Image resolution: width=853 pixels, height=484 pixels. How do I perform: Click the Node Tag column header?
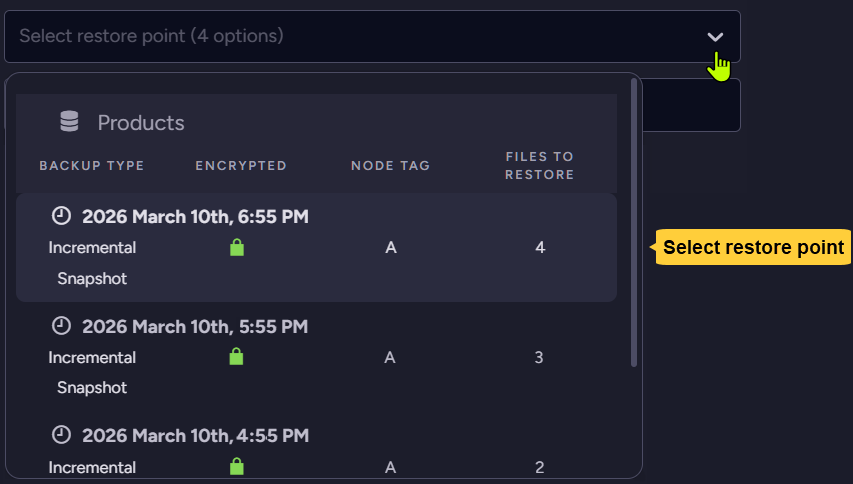point(390,166)
